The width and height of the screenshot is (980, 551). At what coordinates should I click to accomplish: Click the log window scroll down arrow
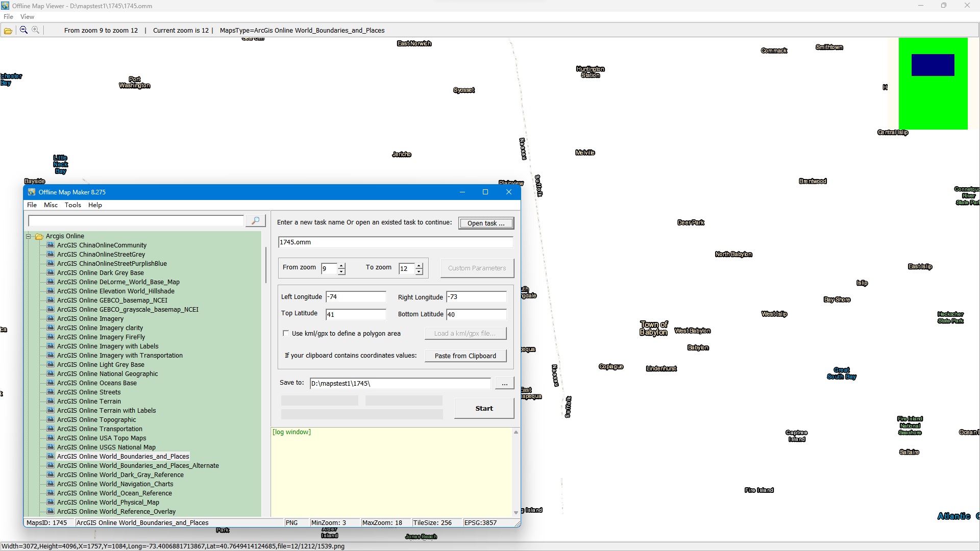coord(516,512)
